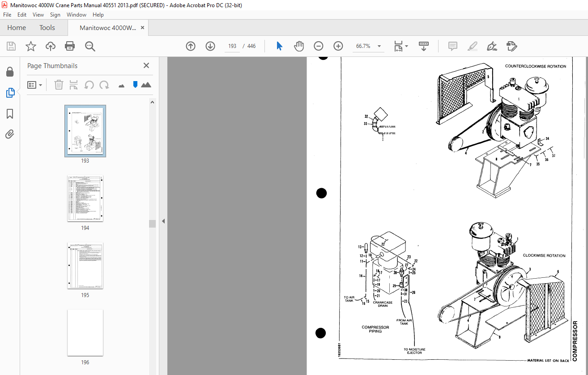Screen dimensions: 588x375
Task: Click the page number field showing 193
Action: [232, 46]
